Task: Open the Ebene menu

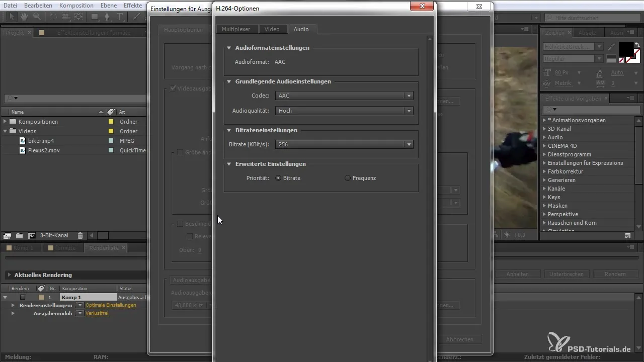Action: pos(108,6)
